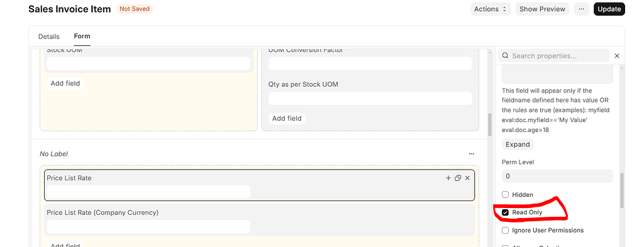Click Show Preview
Image resolution: width=644 pixels, height=247 pixels.
pos(542,9)
